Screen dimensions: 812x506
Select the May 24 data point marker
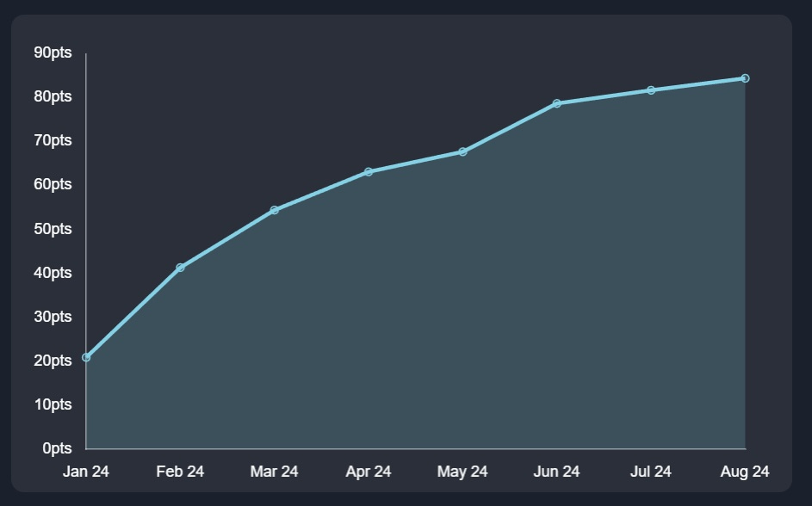462,151
